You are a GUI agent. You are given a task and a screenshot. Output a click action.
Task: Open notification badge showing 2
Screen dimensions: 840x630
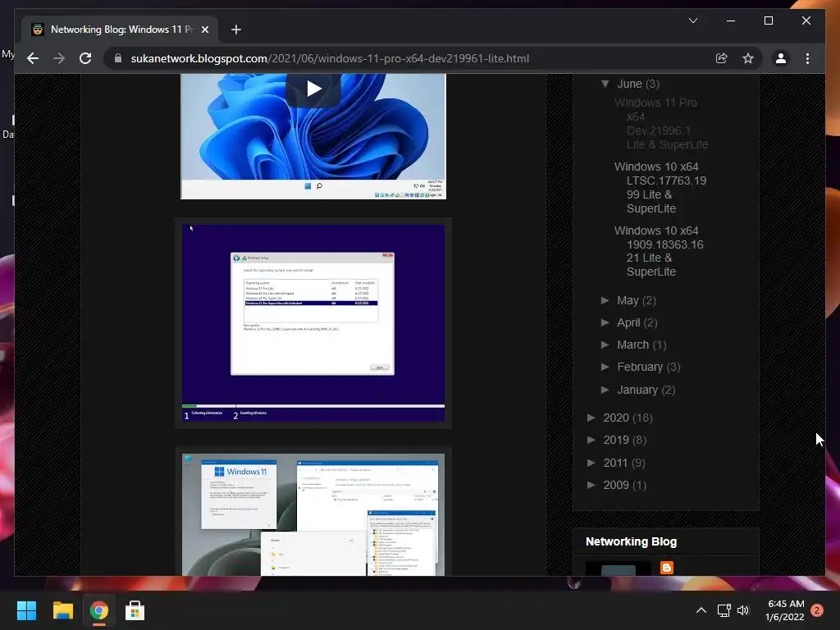817,610
